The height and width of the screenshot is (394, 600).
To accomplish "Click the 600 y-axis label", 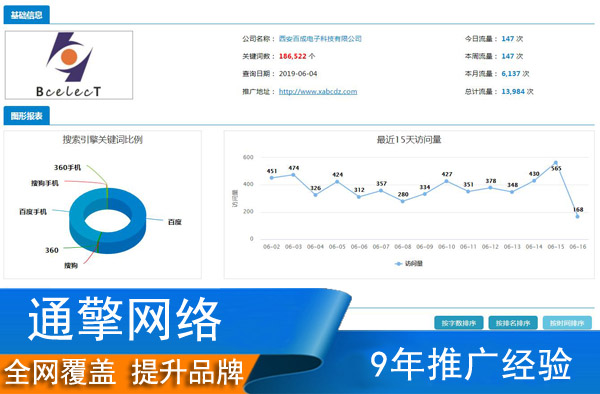I will (x=248, y=157).
